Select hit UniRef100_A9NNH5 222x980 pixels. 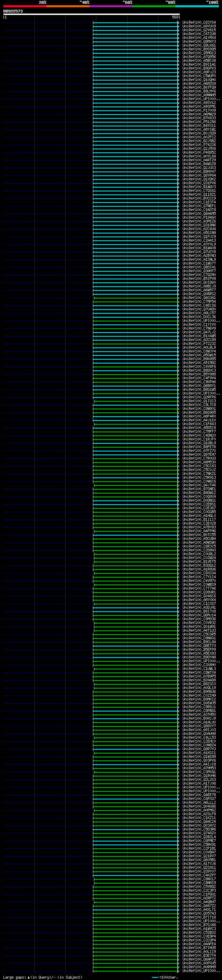click(x=199, y=95)
